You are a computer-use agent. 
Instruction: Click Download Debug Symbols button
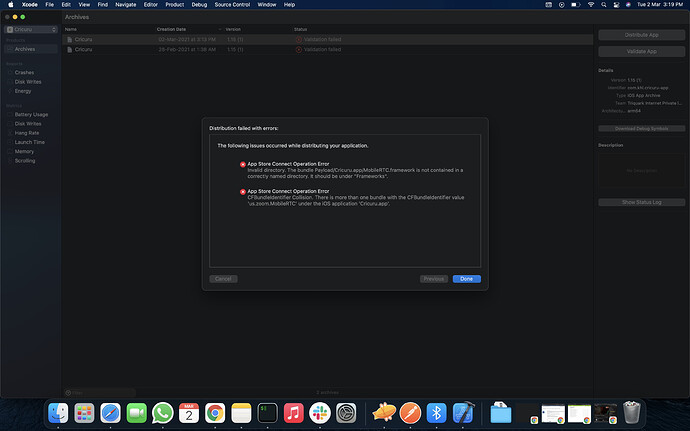tap(641, 129)
